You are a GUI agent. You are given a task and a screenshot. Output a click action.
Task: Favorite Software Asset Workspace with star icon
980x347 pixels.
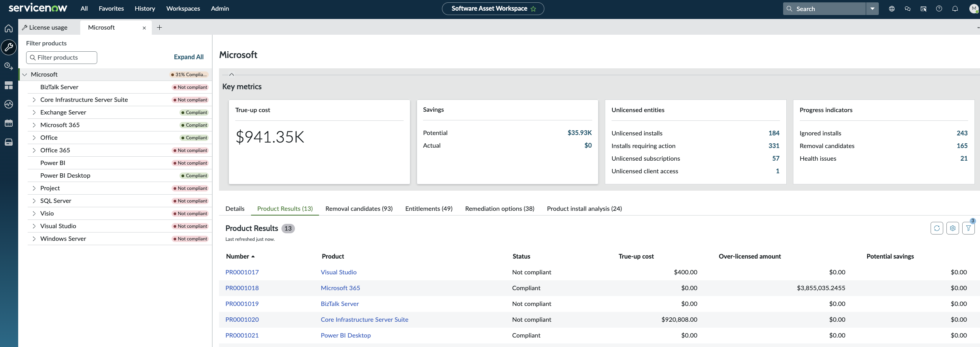[x=533, y=9]
